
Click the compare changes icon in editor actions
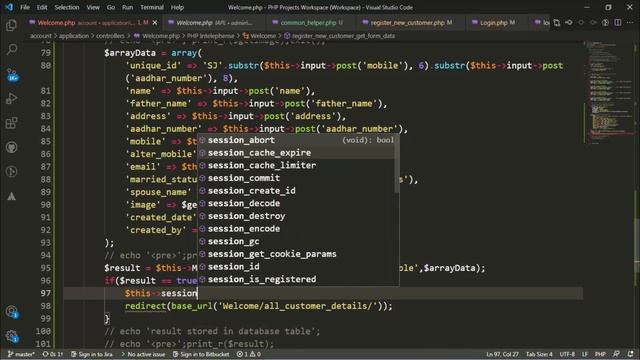pyautogui.click(x=606, y=22)
